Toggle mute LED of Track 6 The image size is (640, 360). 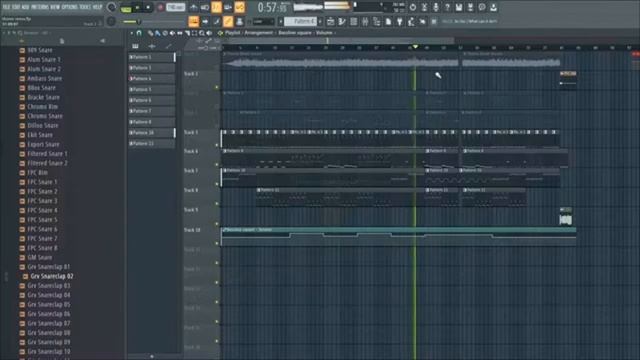click(217, 164)
